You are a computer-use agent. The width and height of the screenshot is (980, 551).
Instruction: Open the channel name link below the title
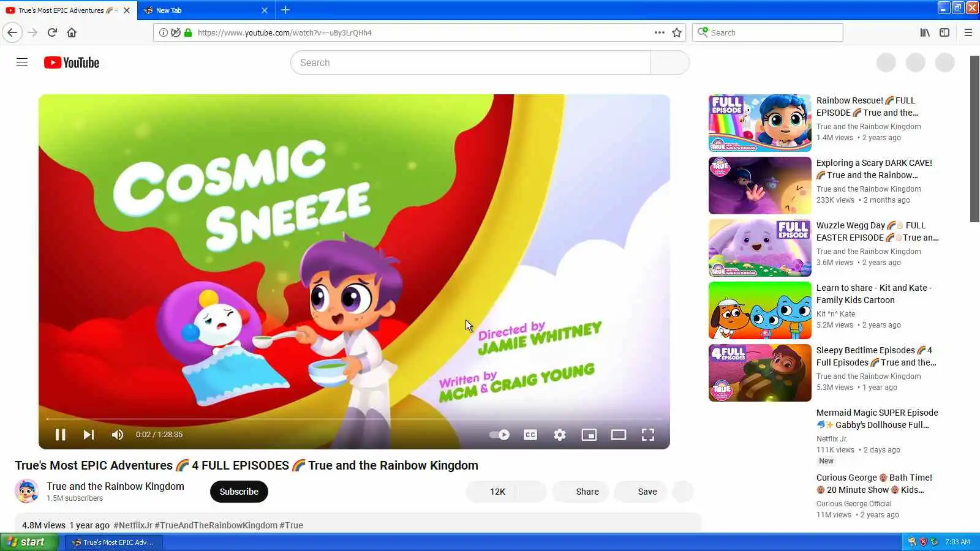click(115, 486)
